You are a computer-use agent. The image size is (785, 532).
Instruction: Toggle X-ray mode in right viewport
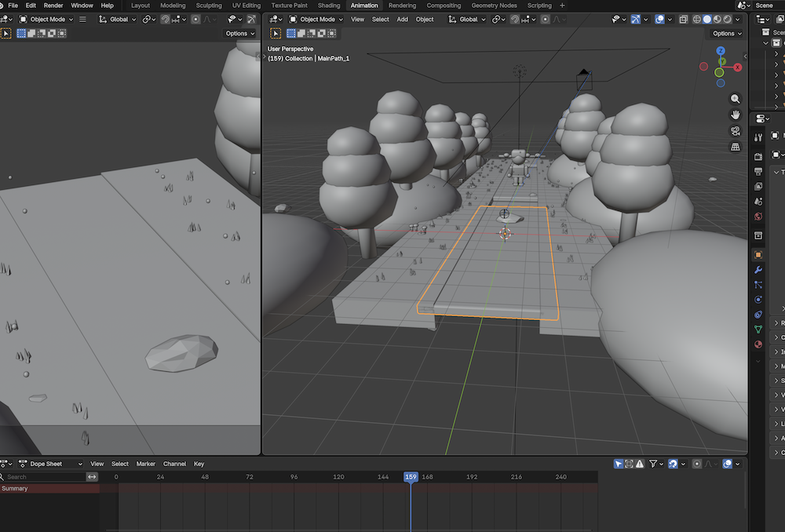[684, 19]
